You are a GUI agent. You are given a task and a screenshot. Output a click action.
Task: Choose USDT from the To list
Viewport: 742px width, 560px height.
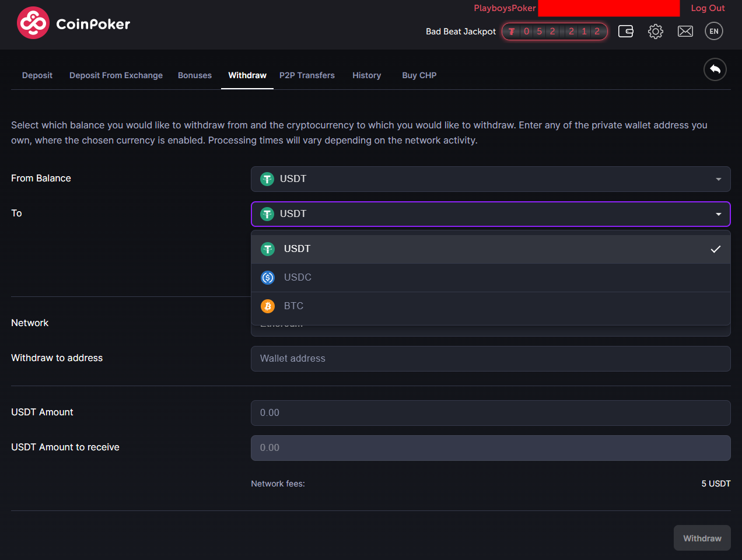tap(491, 249)
